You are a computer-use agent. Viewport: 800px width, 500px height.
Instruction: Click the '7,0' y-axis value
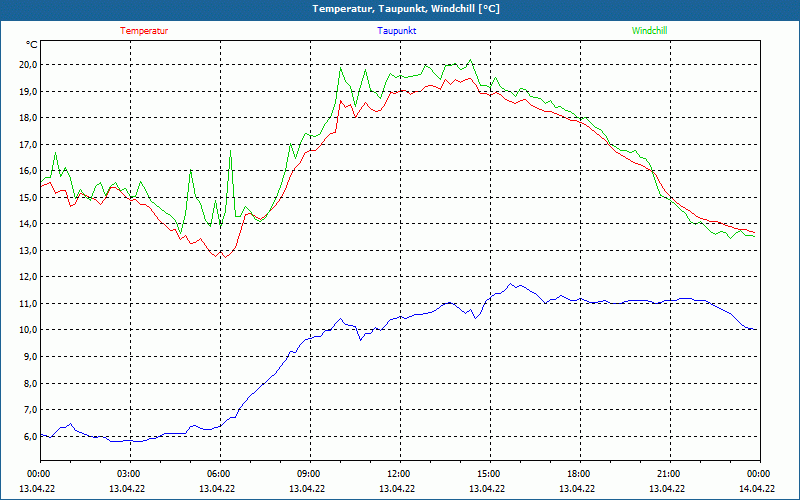(x=31, y=410)
